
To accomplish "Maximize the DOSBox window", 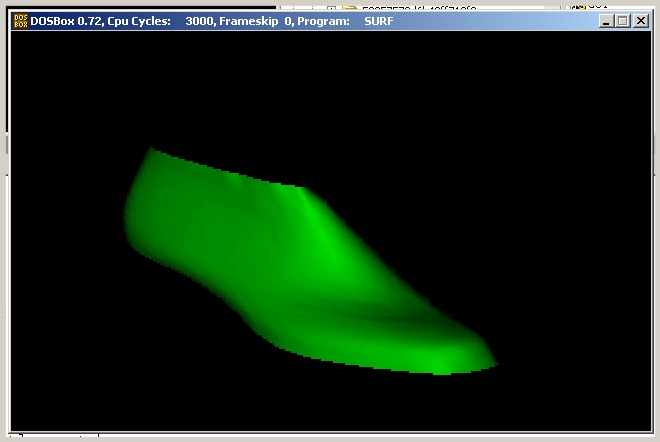I will click(x=622, y=20).
